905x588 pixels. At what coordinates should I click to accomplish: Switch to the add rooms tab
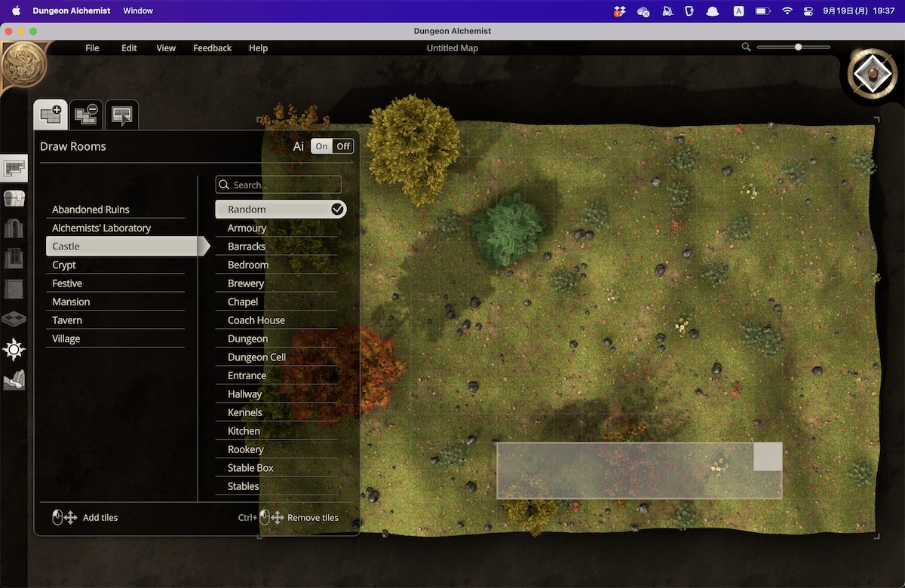pyautogui.click(x=51, y=115)
